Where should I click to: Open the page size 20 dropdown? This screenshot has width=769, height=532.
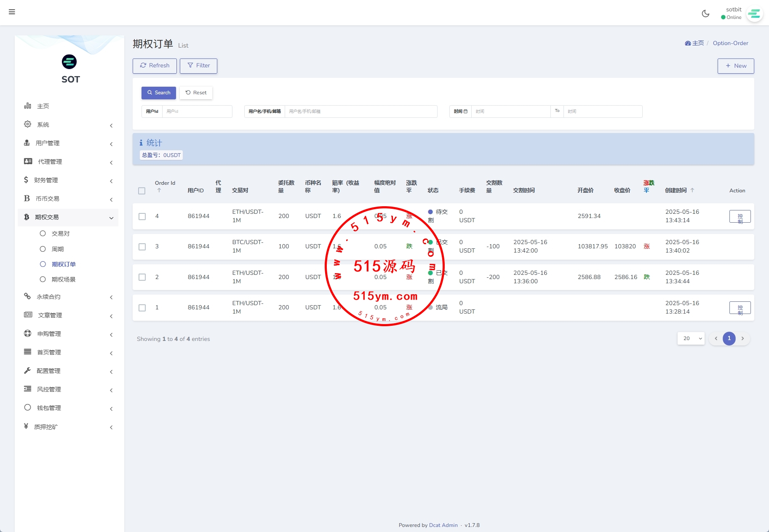[691, 338]
